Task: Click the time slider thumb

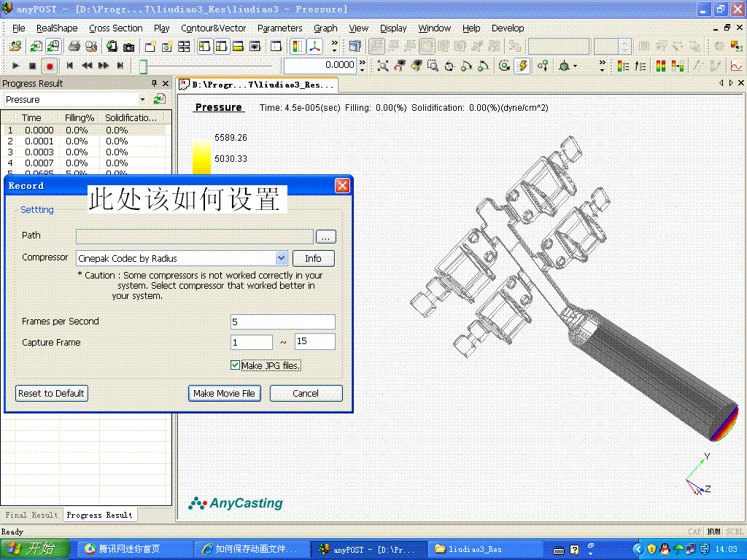Action: pyautogui.click(x=143, y=66)
